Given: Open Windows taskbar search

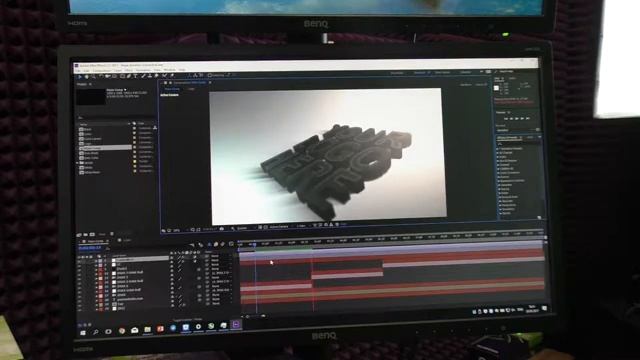Looking at the screenshot, I should pyautogui.click(x=96, y=332).
